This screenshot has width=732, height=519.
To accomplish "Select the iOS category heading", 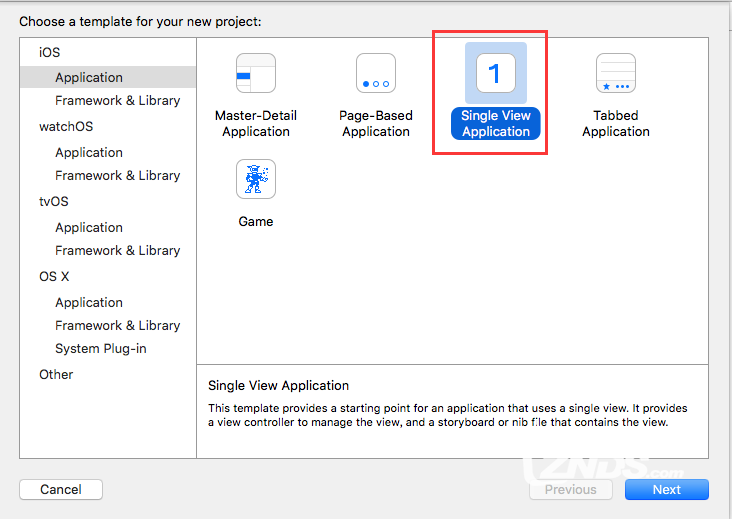I will [49, 52].
